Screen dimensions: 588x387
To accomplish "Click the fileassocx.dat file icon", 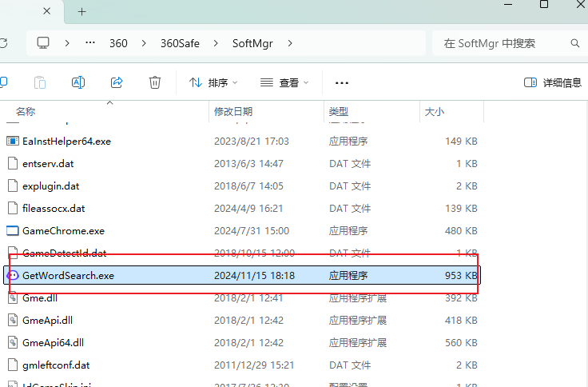I will click(13, 209).
